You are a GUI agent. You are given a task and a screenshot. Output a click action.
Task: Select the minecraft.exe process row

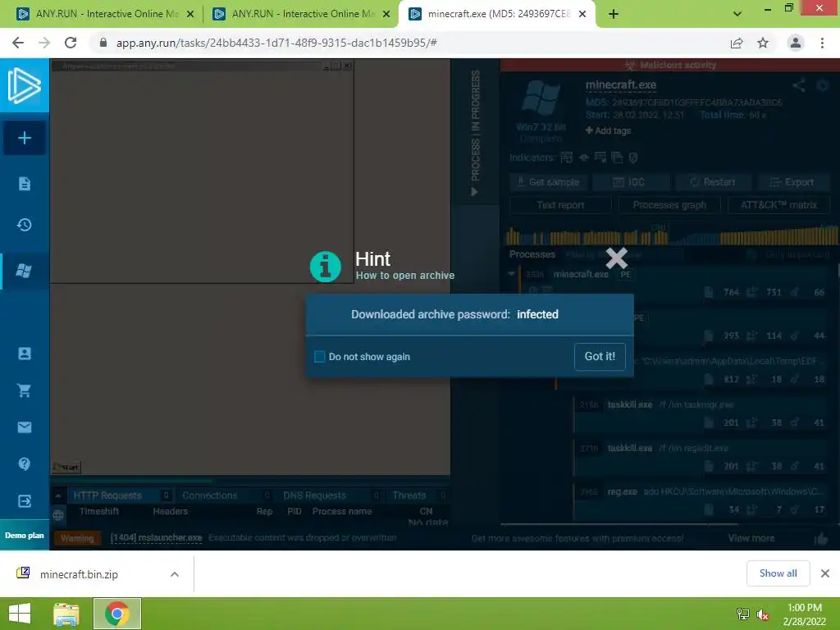click(x=674, y=284)
